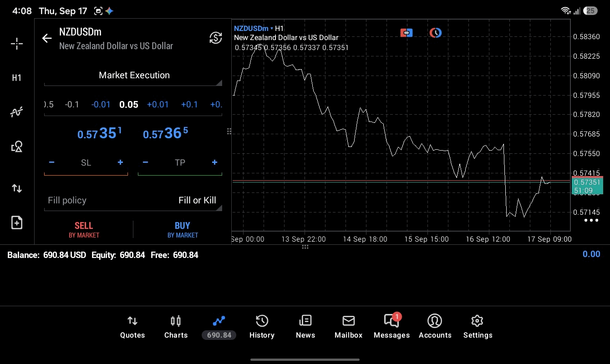Sell by market
The image size is (610, 364).
click(x=84, y=230)
